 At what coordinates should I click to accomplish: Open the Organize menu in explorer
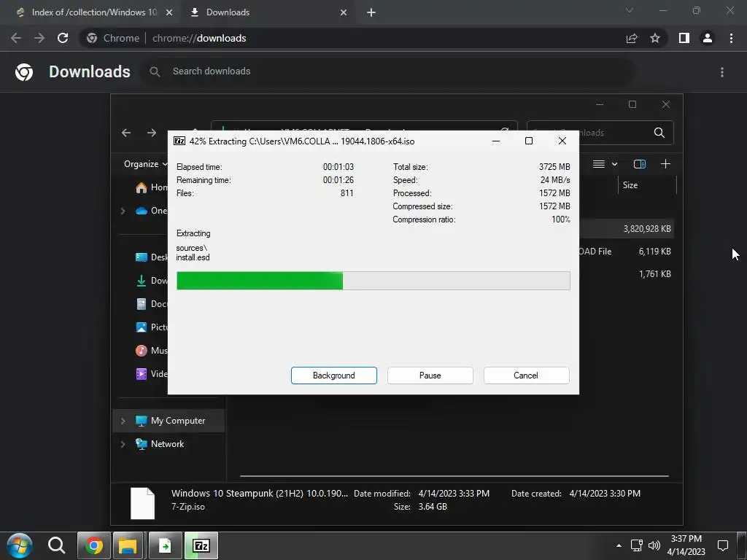coord(145,164)
